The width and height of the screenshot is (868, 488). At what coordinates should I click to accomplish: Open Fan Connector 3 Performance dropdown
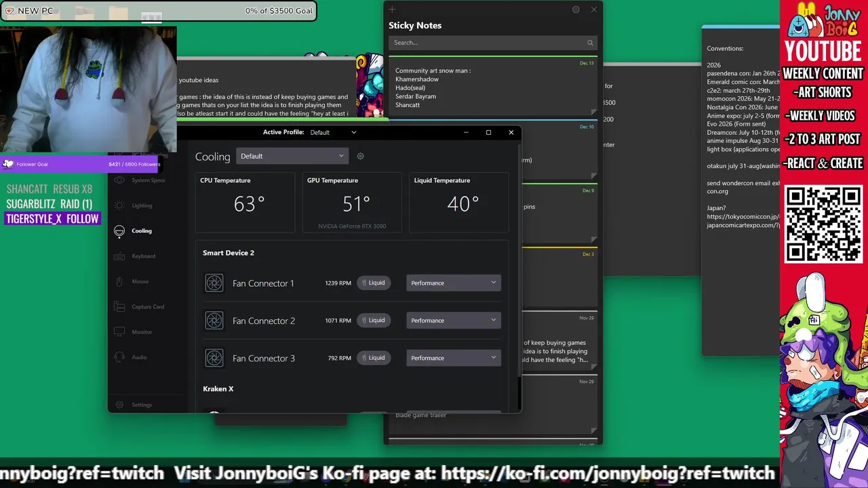pyautogui.click(x=454, y=358)
